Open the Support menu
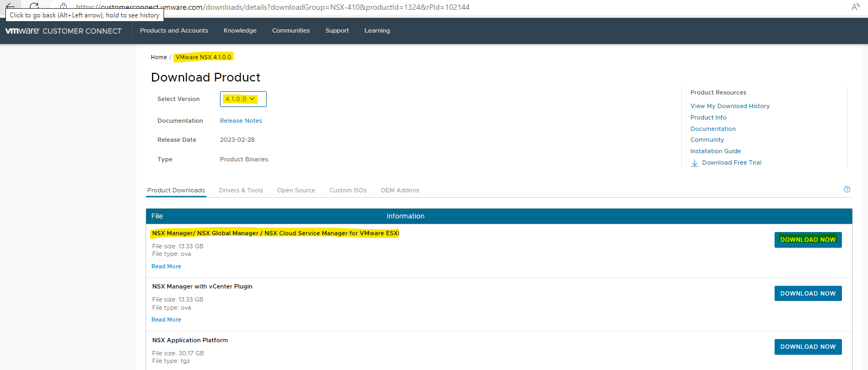Screen dimensions: 868x370 337,31
